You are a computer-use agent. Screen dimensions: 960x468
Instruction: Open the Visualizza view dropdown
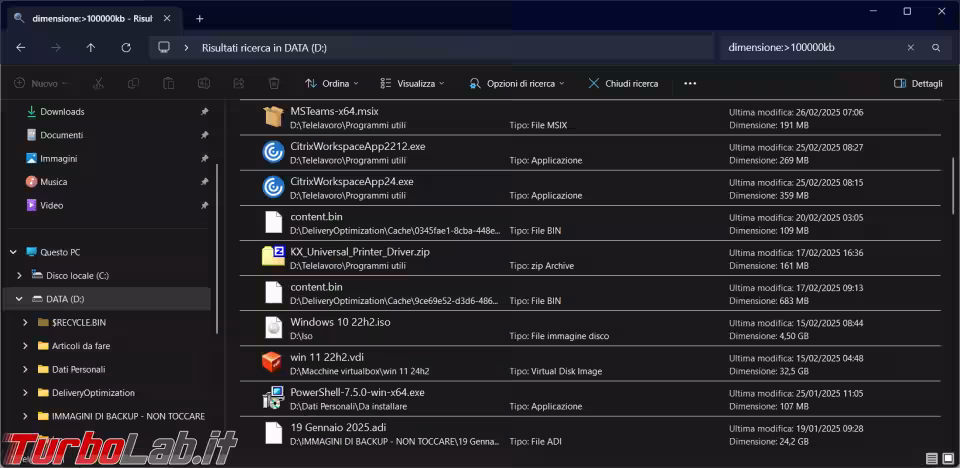411,83
